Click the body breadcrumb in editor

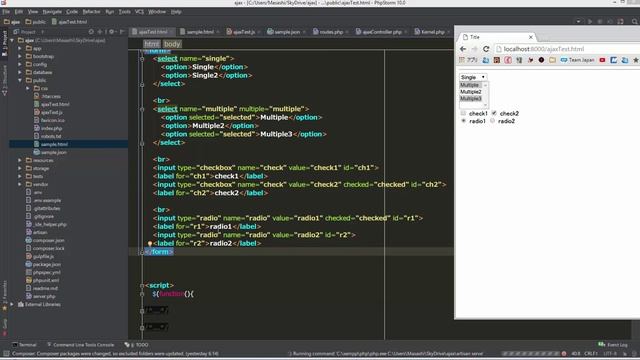172,44
